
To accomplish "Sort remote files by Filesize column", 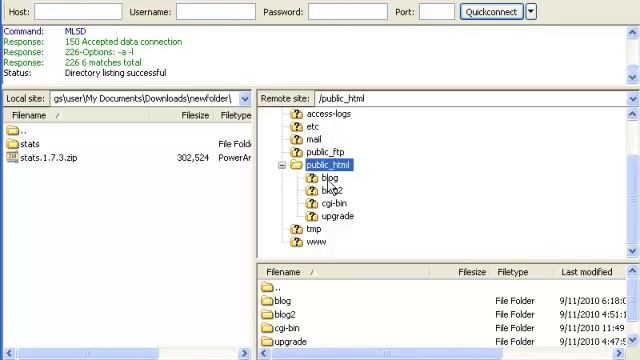I will coord(460,272).
